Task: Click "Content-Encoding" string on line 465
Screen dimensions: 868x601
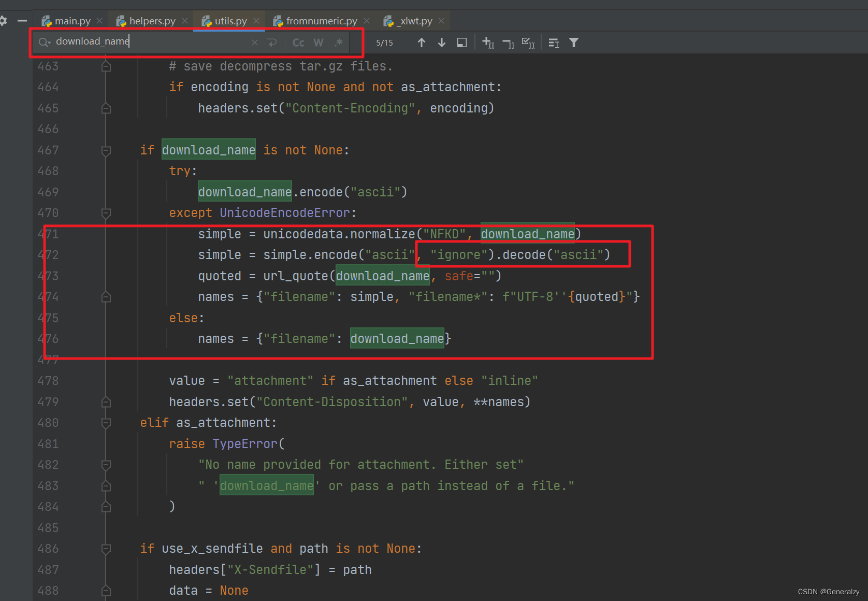Action: (350, 108)
